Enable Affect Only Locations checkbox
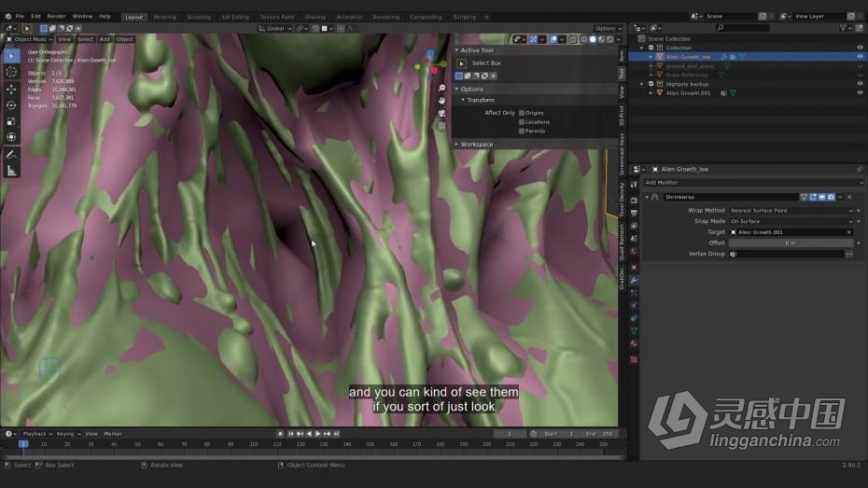Viewport: 868px width, 488px height. click(522, 121)
